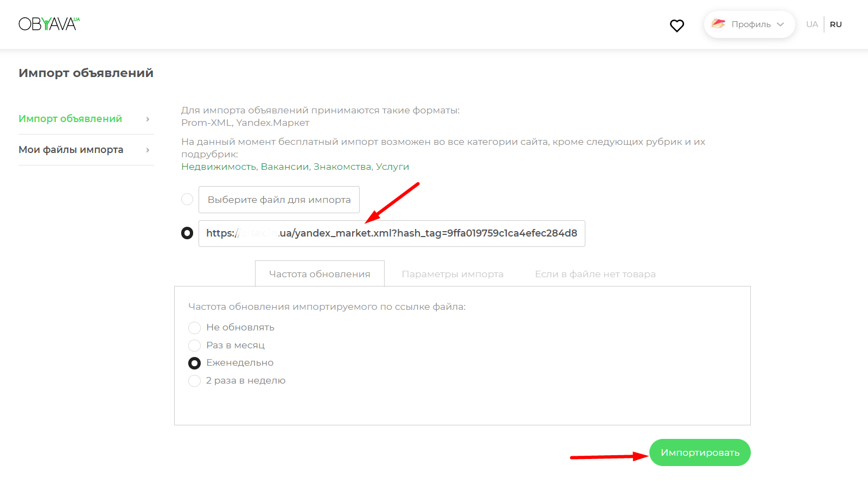This screenshot has height=491, width=868.
Task: Open Импорт объявлений in the sidebar
Action: point(71,119)
